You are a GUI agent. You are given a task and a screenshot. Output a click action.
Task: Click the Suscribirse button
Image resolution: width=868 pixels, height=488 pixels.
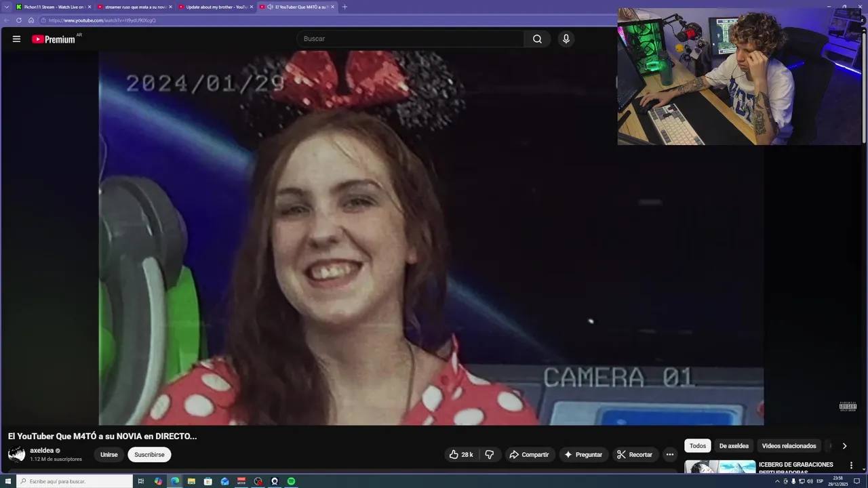point(149,455)
